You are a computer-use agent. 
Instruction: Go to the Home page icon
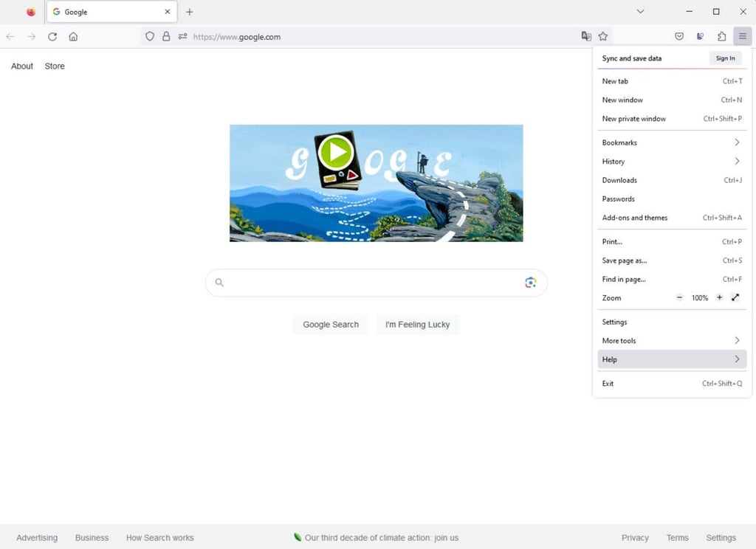coord(73,37)
